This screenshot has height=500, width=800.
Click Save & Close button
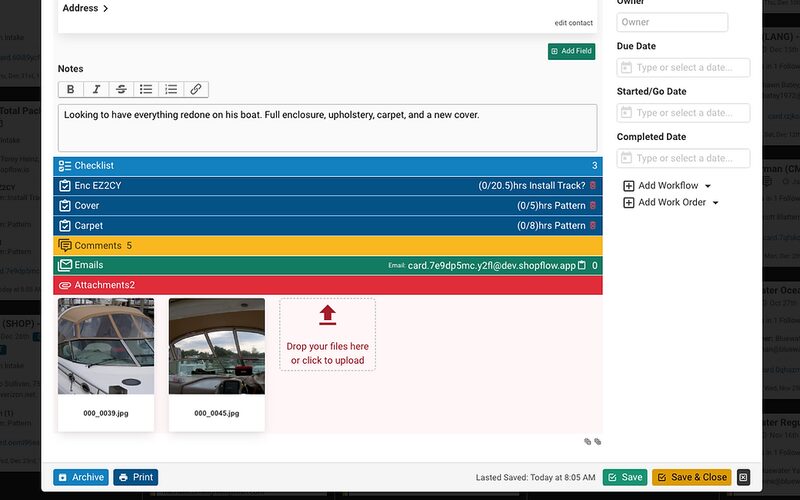coord(691,478)
